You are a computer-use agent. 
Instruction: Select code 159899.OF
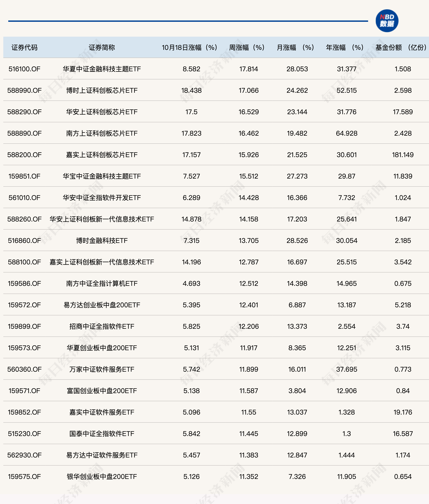pyautogui.click(x=24, y=326)
